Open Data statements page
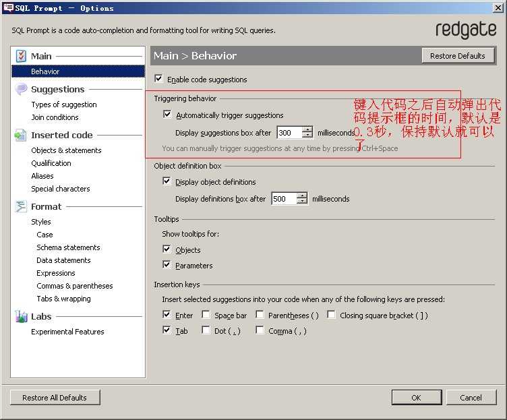This screenshot has width=507, height=420. 63,260
